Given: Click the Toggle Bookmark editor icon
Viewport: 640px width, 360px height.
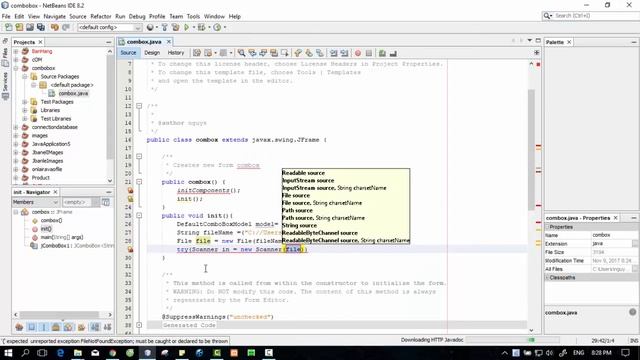Looking at the screenshot, I should [320, 53].
